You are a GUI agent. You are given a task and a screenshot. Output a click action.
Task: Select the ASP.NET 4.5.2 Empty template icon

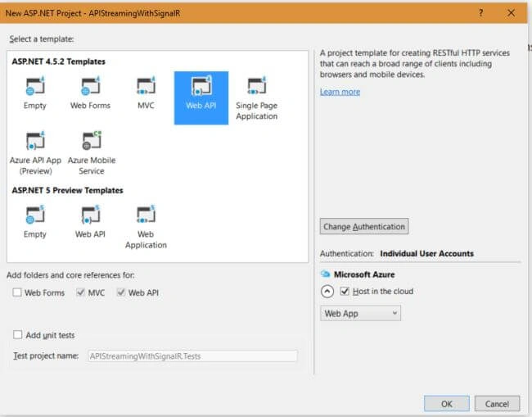pos(35,86)
